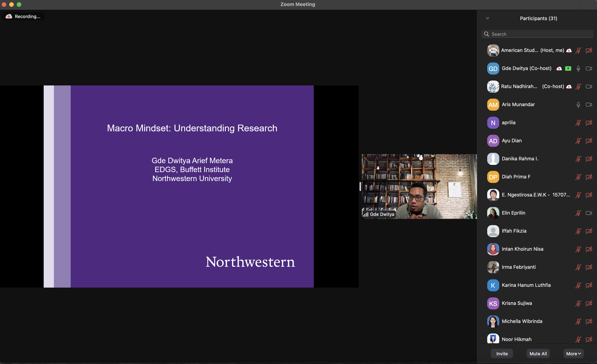Click Iffah Fikzia's muted mic icon
This screenshot has width=597, height=364.
coord(578,231)
